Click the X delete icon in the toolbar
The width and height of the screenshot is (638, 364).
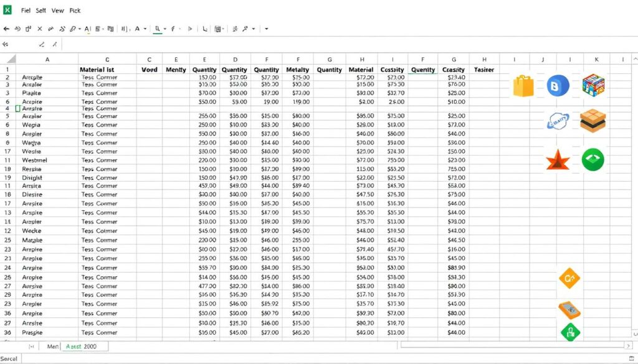click(39, 29)
